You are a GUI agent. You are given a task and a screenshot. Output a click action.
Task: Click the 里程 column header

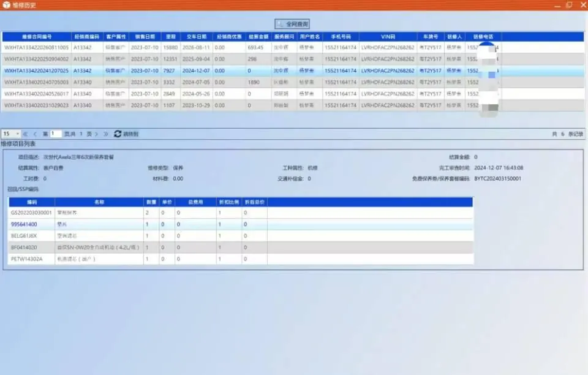pos(171,37)
